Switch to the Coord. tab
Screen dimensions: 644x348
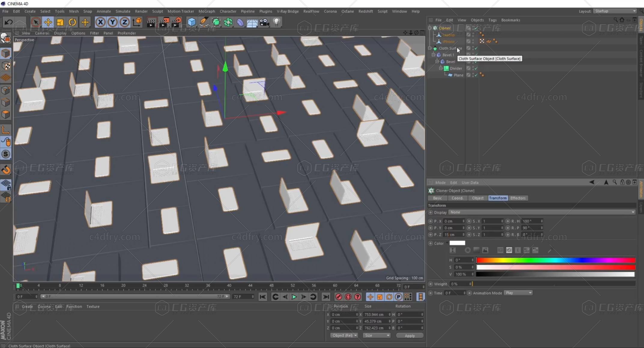tap(457, 198)
